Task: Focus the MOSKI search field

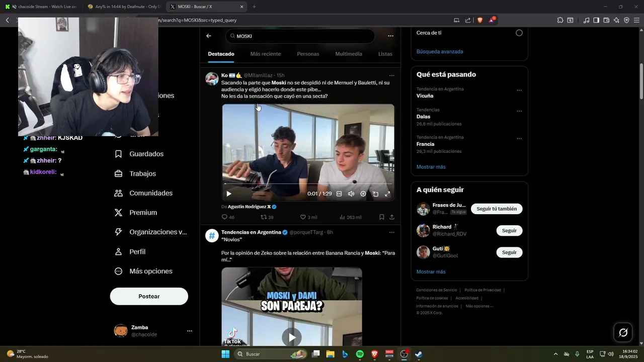Action: click(x=300, y=36)
